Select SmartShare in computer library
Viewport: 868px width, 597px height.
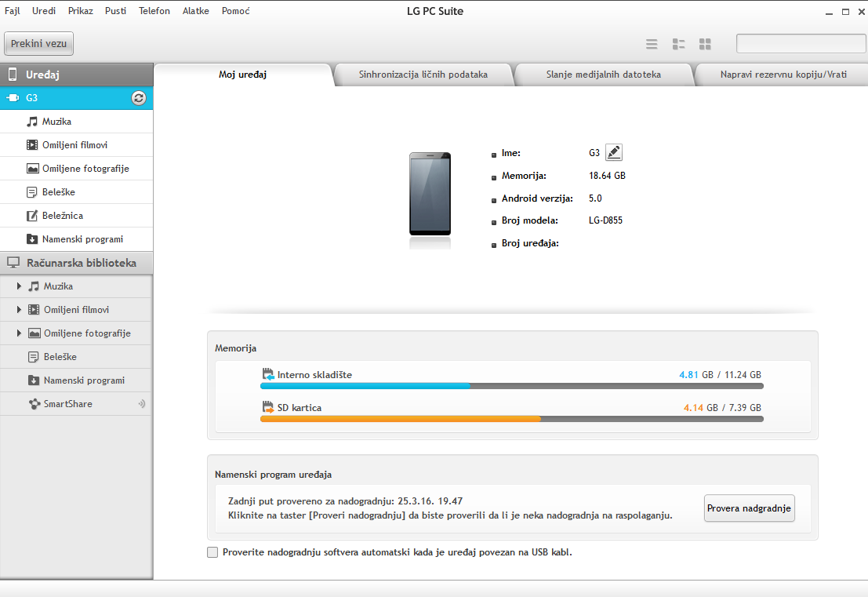coord(75,404)
